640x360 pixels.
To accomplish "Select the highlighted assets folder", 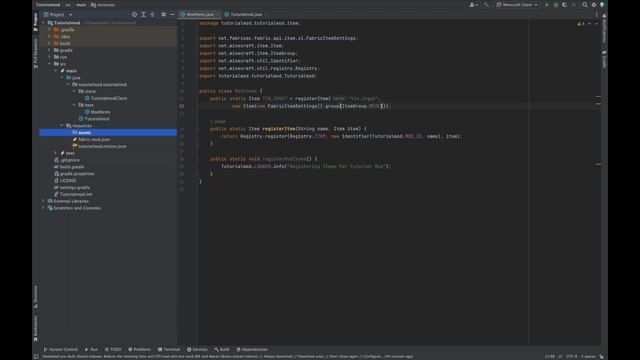I will [x=108, y=133].
